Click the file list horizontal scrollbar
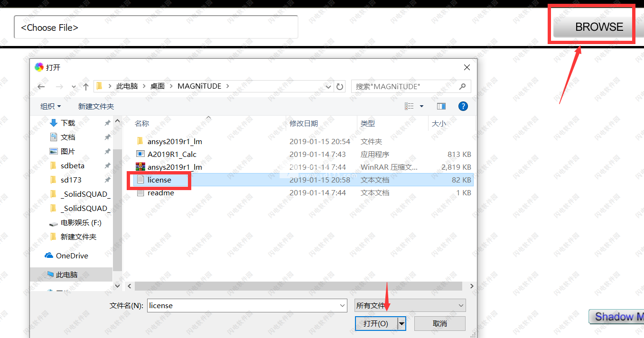Image resolution: width=644 pixels, height=338 pixels. tap(298, 286)
